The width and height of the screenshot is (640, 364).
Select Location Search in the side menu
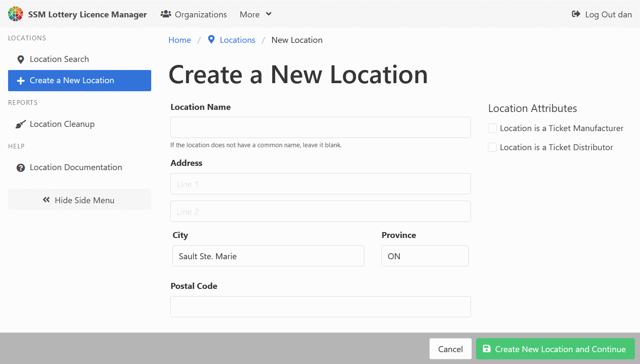79,59
